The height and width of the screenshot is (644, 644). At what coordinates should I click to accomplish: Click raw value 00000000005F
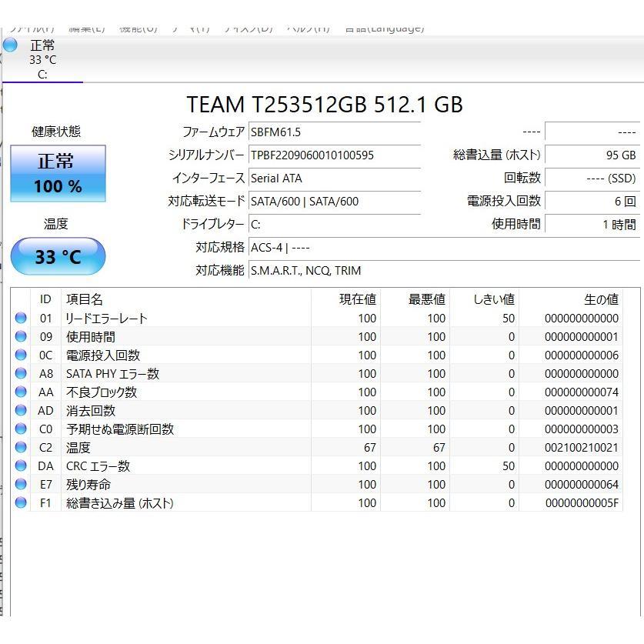coord(582,503)
